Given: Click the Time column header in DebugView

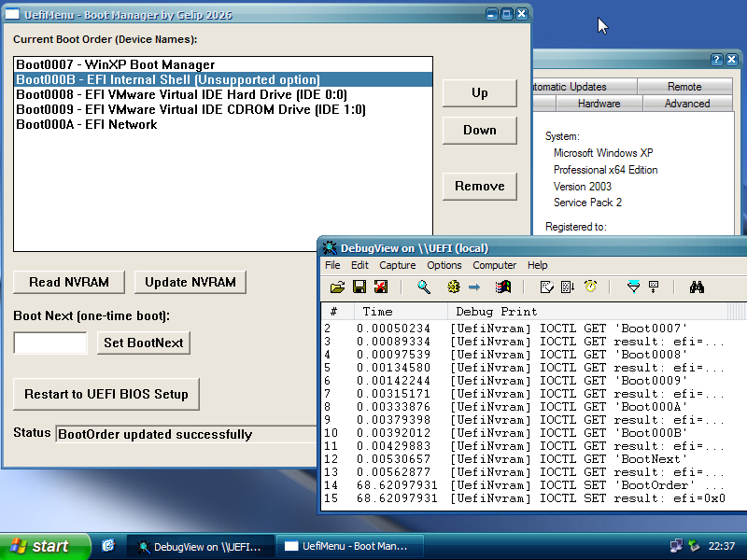Looking at the screenshot, I should click(x=401, y=312).
